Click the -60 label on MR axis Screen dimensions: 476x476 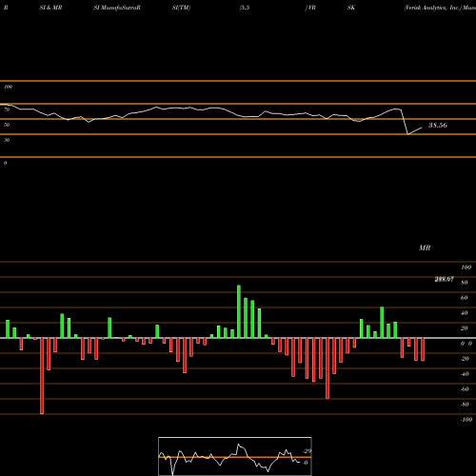(x=465, y=389)
